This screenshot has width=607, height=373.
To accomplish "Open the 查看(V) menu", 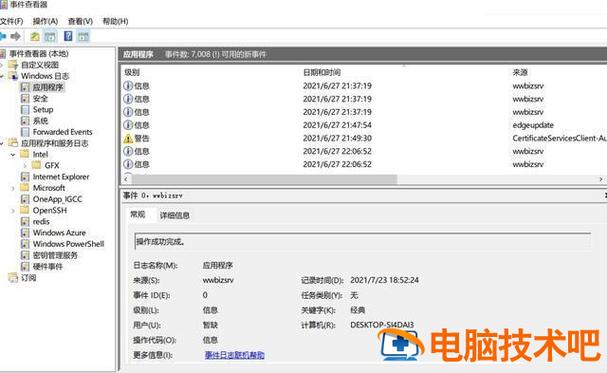I will click(80, 21).
